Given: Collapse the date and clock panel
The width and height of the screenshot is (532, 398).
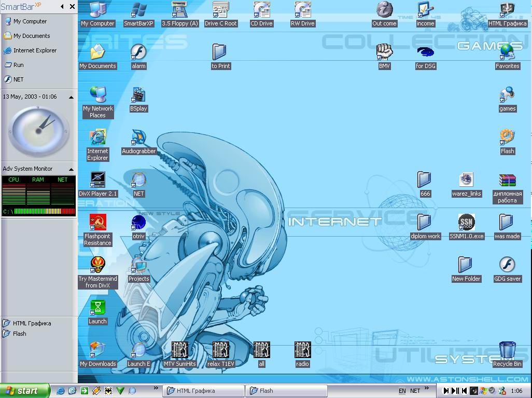Looking at the screenshot, I should coord(71,97).
